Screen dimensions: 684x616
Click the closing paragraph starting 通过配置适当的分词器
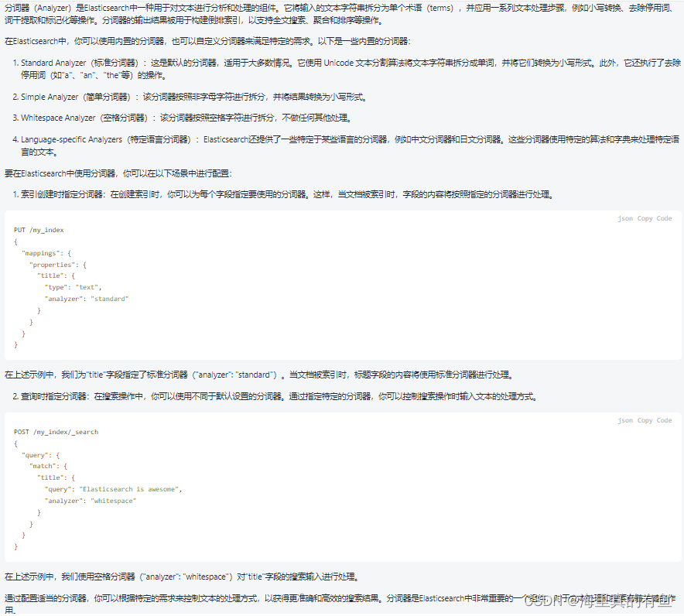[x=340, y=604]
